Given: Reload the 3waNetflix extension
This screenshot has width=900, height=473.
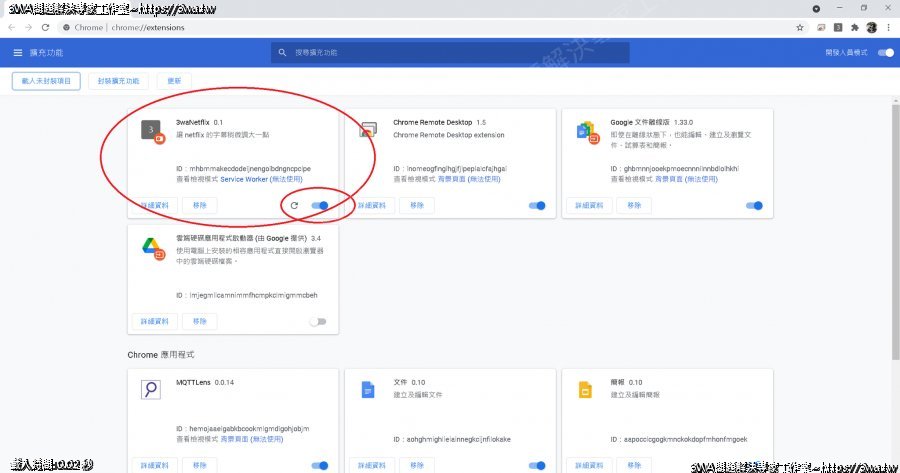Looking at the screenshot, I should pos(293,206).
